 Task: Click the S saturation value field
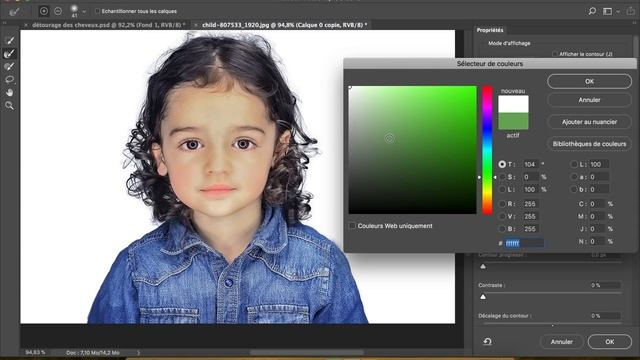point(531,177)
